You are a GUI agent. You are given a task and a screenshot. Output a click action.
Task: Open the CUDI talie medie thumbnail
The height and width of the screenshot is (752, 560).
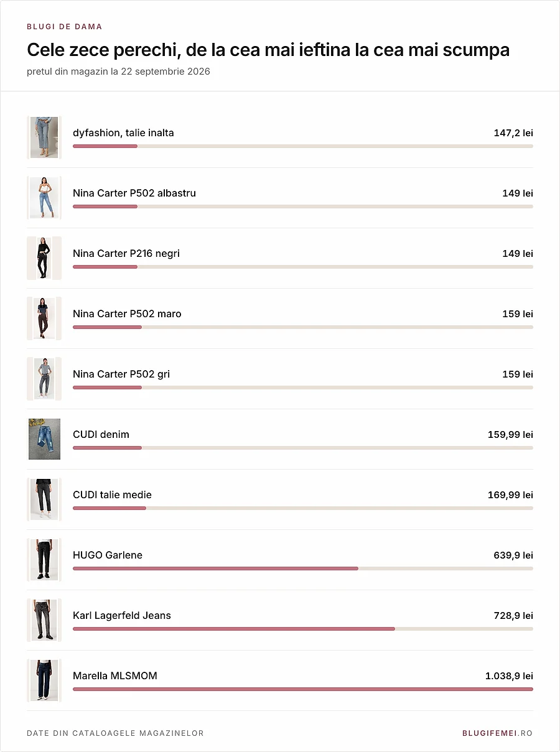click(x=44, y=499)
